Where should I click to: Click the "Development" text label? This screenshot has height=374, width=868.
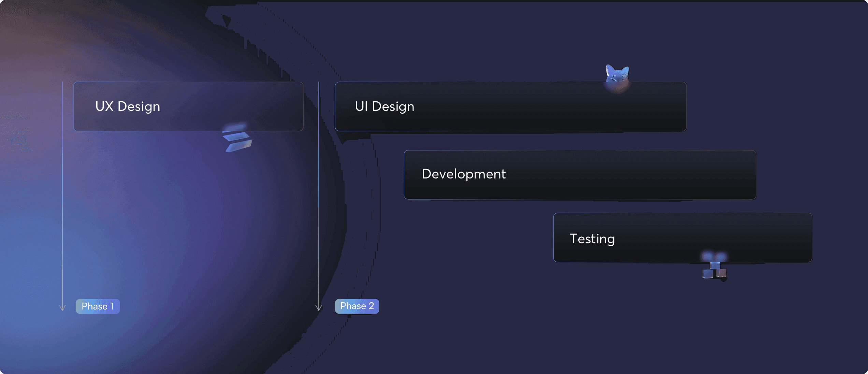464,174
